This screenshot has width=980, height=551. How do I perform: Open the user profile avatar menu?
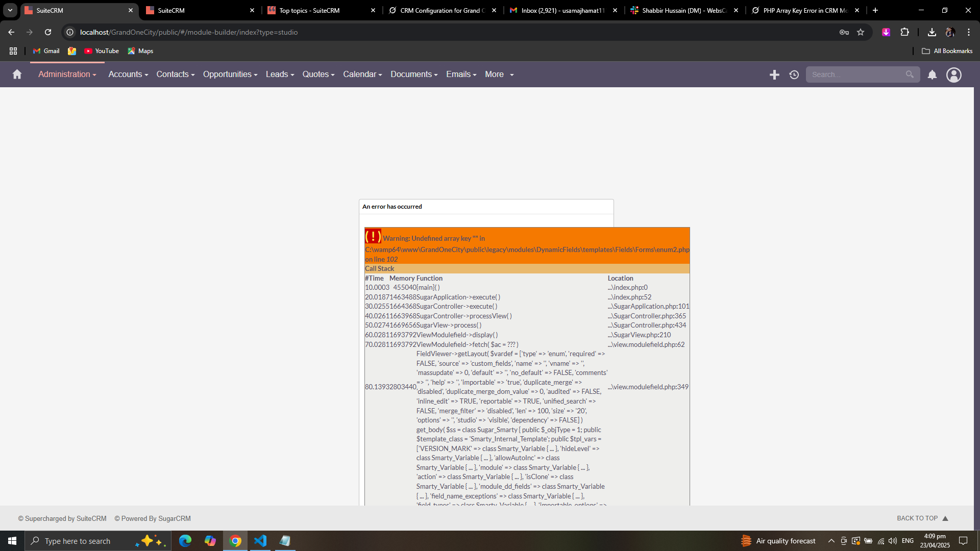954,74
